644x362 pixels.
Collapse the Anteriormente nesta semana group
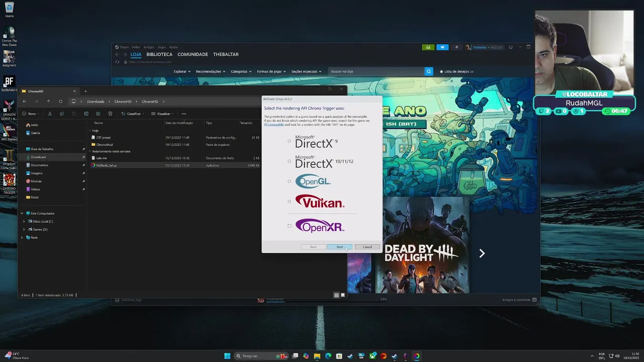90,151
